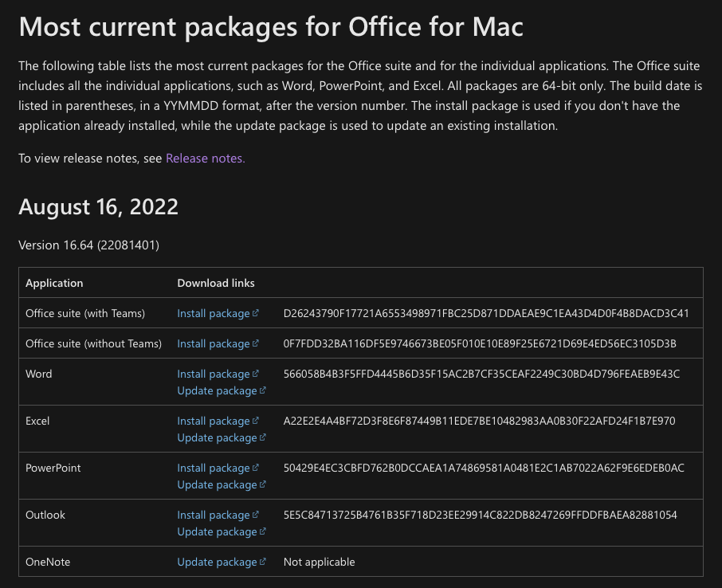
Task: Open the Excel update package link
Action: (x=222, y=438)
